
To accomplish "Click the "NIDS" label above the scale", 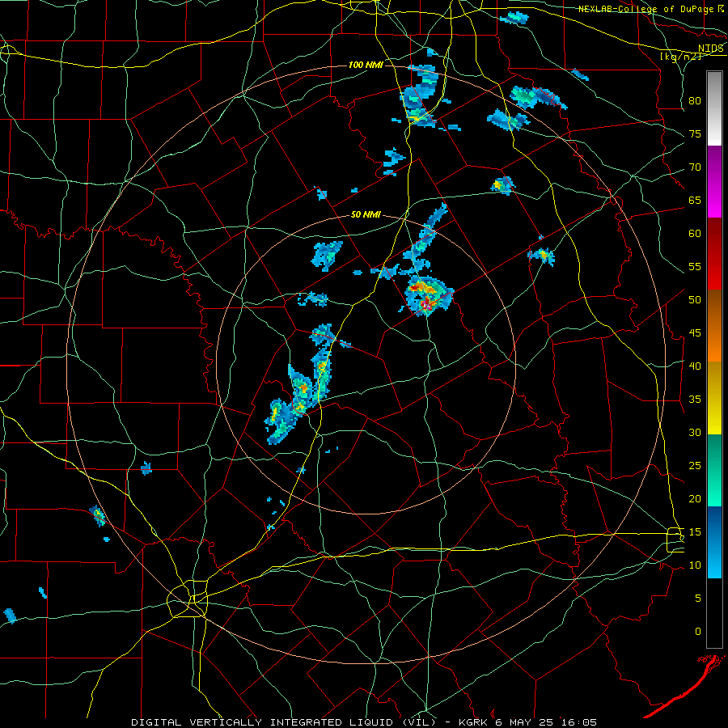I will tap(710, 49).
